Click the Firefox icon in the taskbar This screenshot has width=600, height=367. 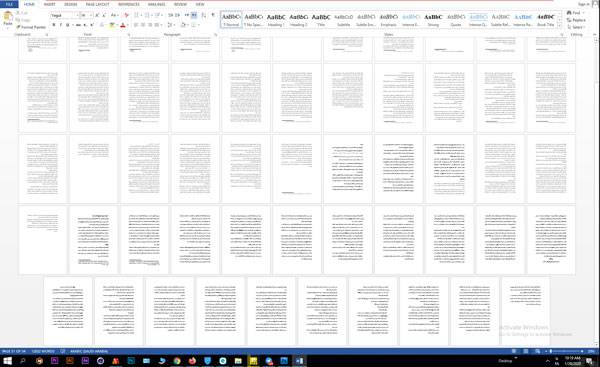tap(192, 360)
